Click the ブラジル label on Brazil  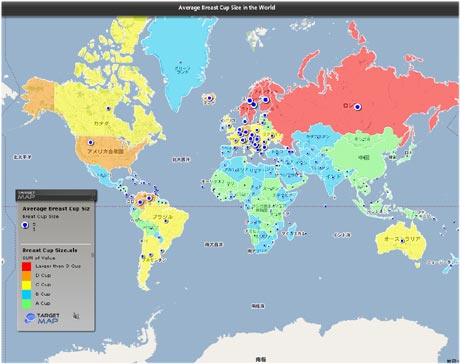[163, 217]
